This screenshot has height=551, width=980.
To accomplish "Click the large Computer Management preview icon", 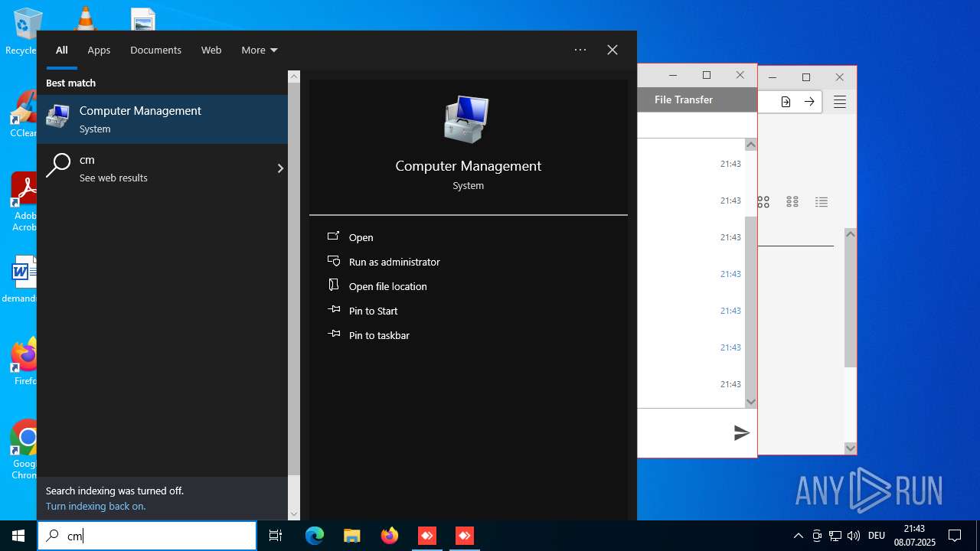I will (x=466, y=119).
